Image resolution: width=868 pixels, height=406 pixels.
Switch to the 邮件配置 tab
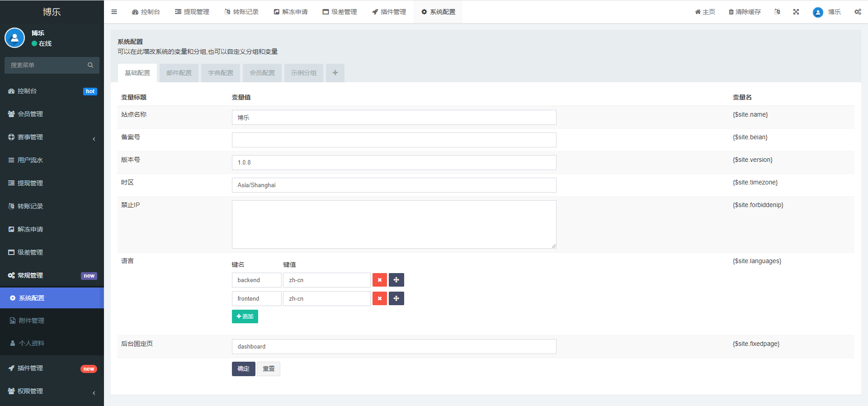(179, 73)
